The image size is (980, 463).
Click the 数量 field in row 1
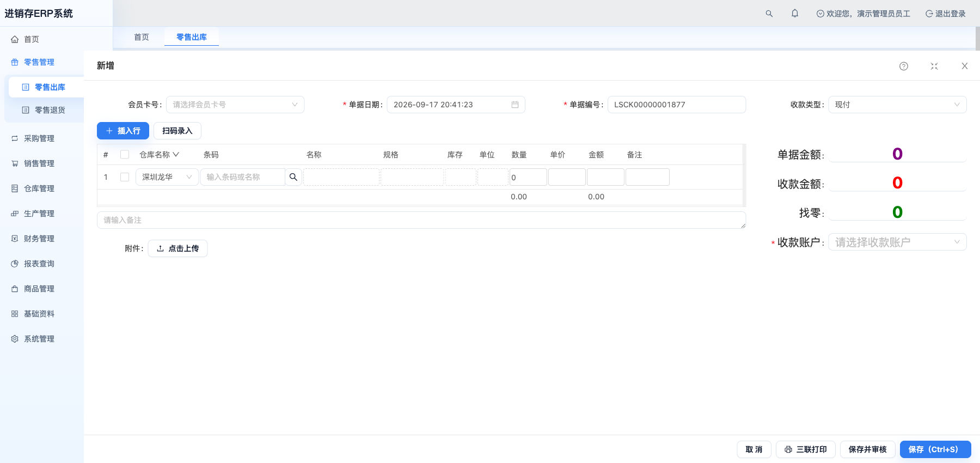[x=528, y=177]
